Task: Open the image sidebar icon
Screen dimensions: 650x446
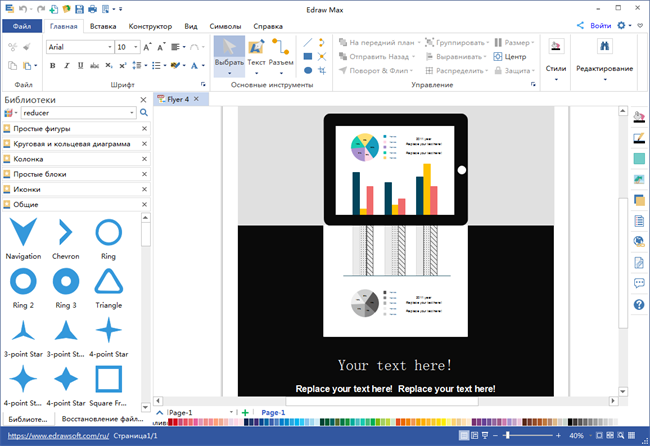Action: 639,179
